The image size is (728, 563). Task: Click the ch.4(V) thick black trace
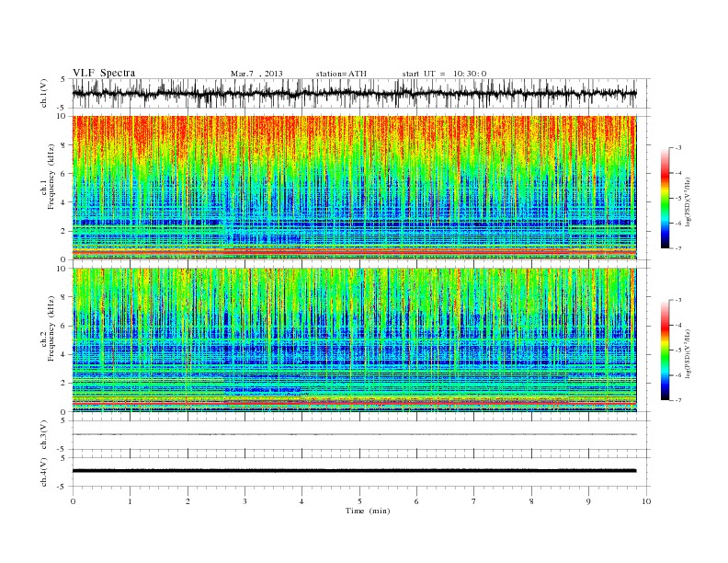tap(354, 471)
